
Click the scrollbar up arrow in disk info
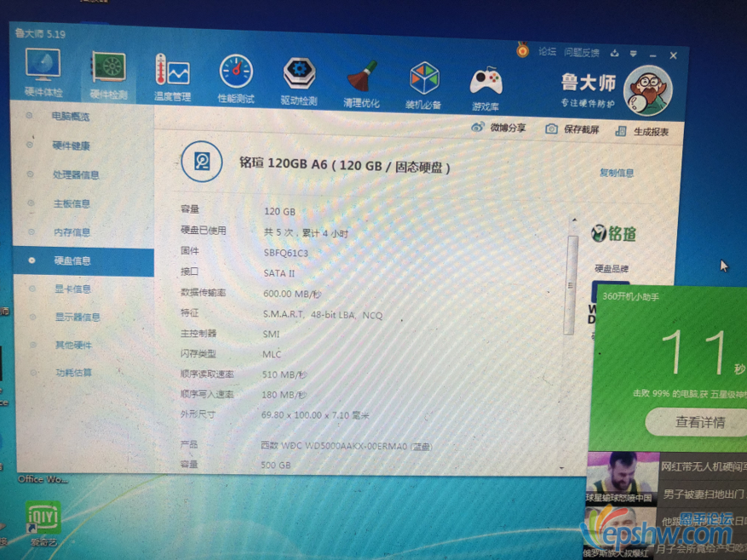click(574, 220)
